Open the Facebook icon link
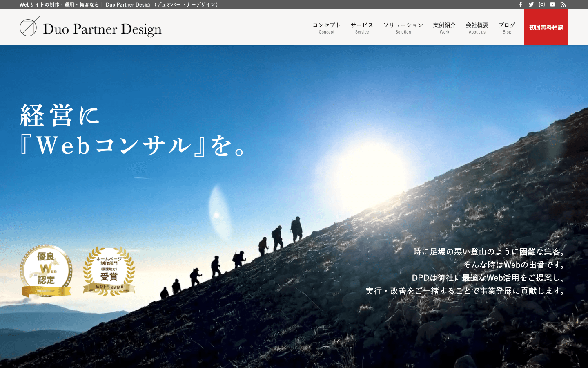 tap(521, 4)
